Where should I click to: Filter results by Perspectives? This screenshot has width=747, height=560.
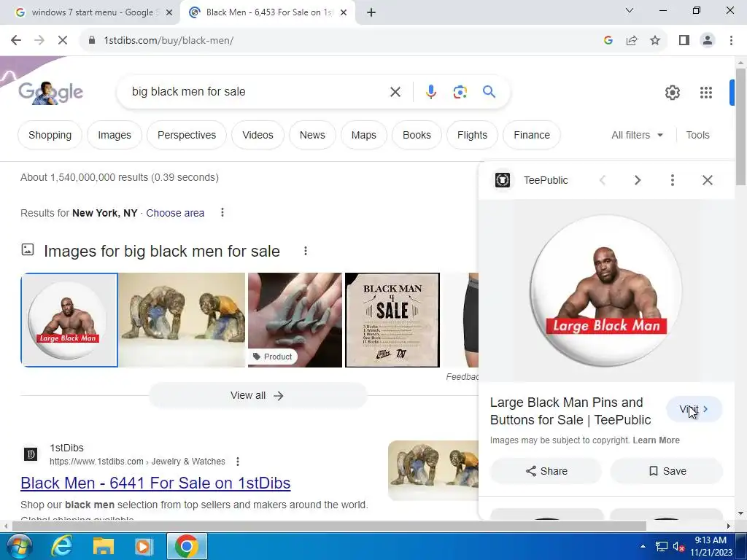tap(187, 135)
